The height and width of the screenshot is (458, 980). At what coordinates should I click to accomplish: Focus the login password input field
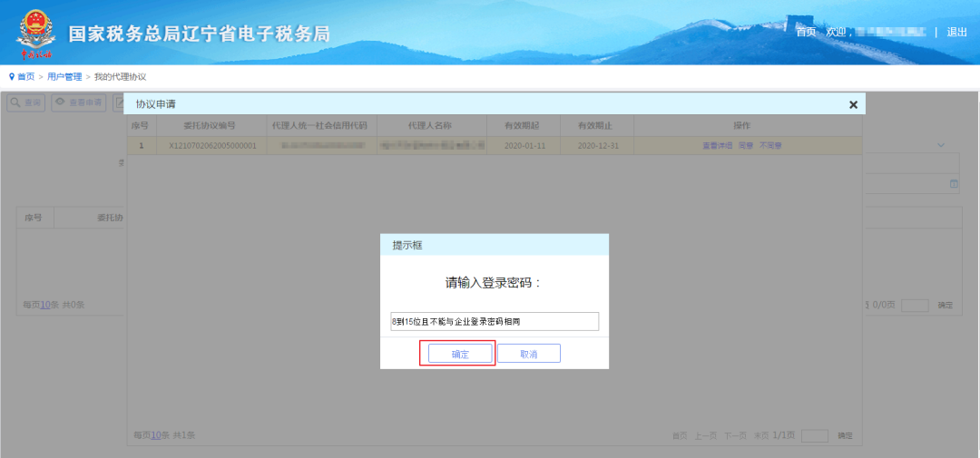(495, 321)
